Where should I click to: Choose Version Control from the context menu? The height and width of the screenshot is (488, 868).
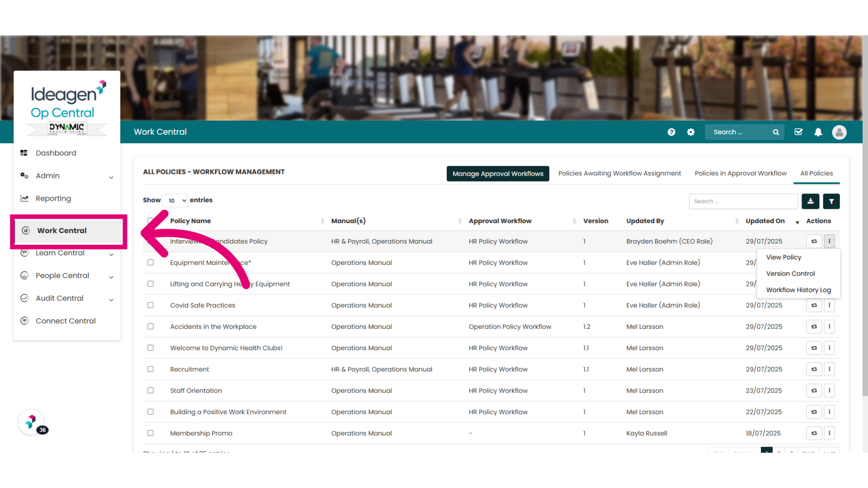[790, 273]
